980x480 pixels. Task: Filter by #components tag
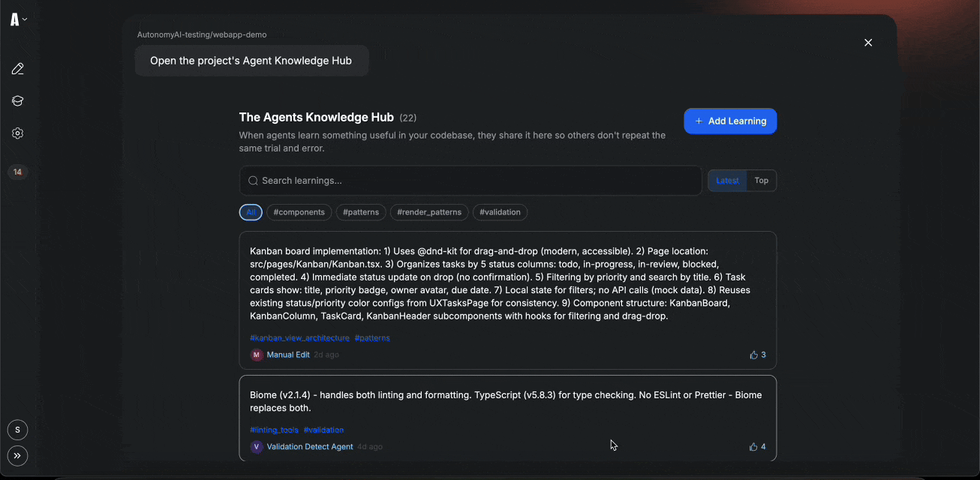pyautogui.click(x=299, y=212)
